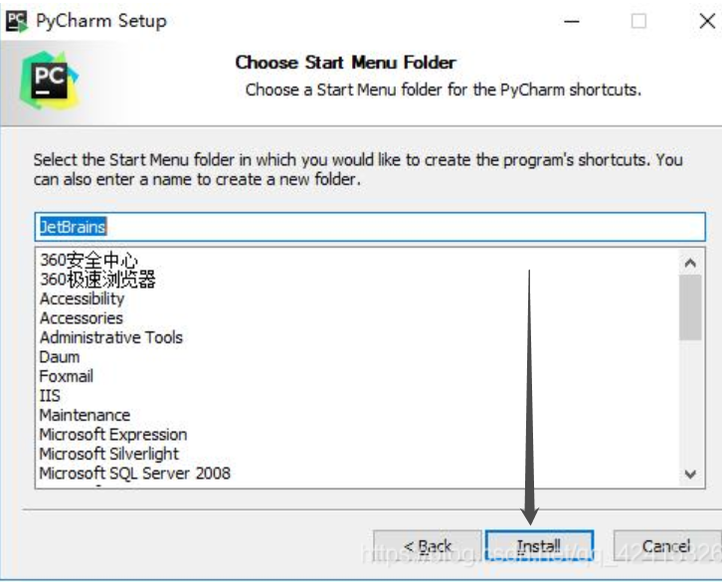This screenshot has height=588, width=722.
Task: Click the folder list scroll down arrow
Action: pos(690,474)
